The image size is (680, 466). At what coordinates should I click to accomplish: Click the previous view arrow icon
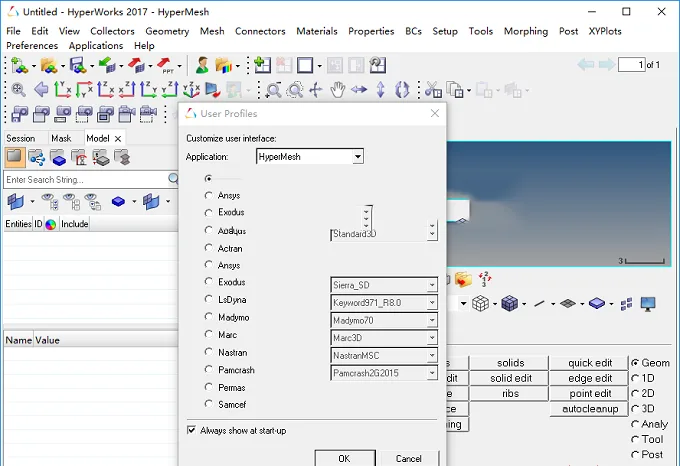point(41,90)
